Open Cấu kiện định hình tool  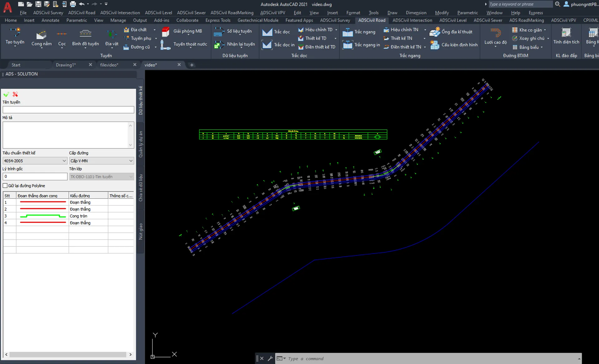click(x=454, y=45)
